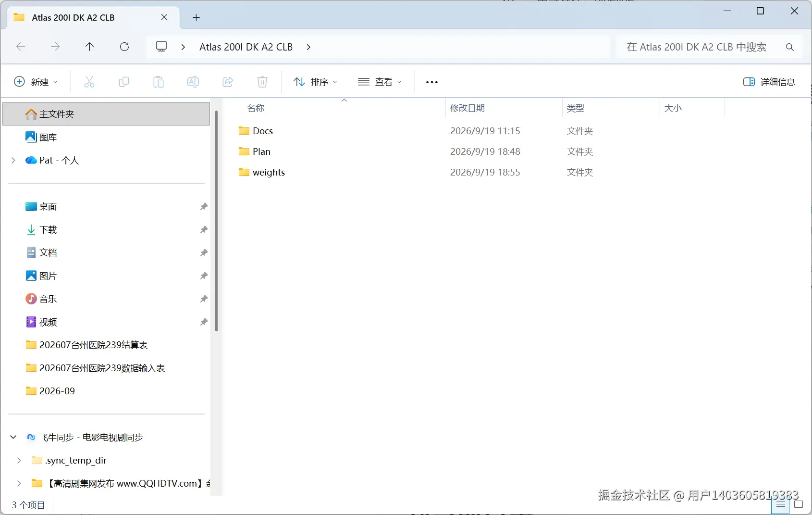Collapse the 飞牛同步 tree node

click(x=13, y=437)
